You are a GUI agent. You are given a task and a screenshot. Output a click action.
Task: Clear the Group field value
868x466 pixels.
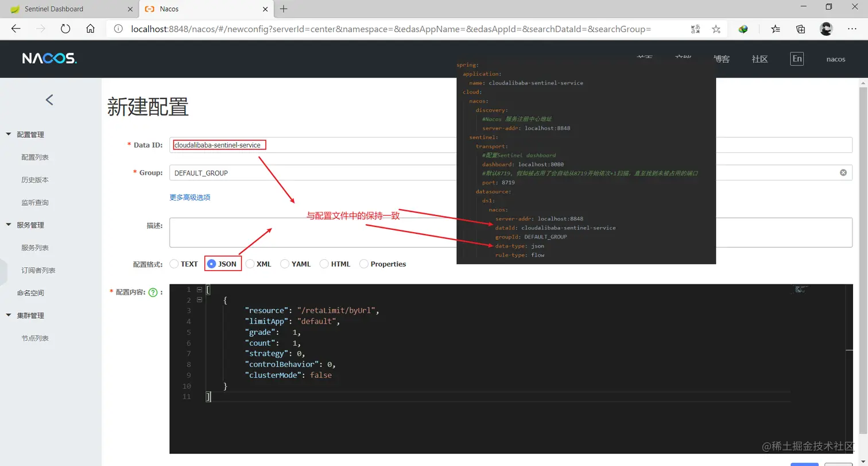(x=843, y=172)
